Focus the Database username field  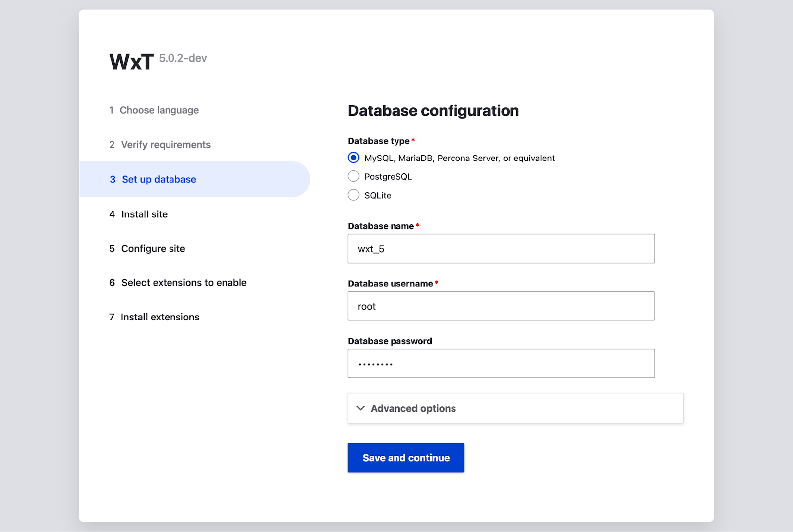[x=501, y=306]
